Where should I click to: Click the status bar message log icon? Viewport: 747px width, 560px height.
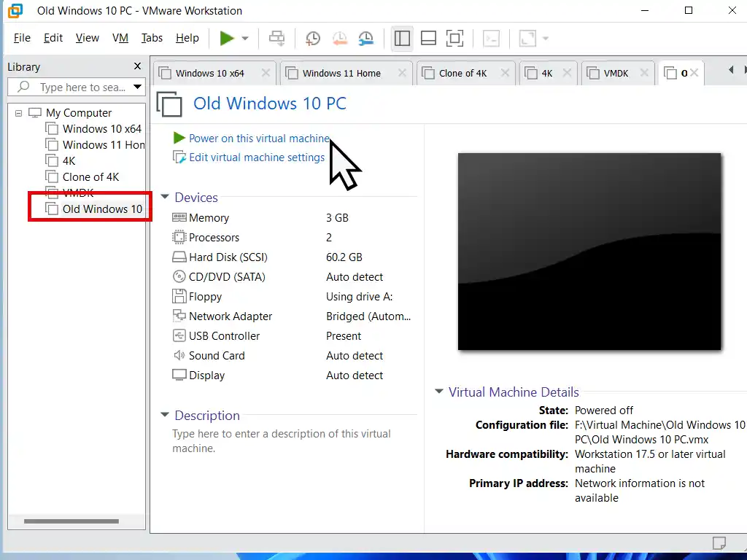(x=719, y=542)
